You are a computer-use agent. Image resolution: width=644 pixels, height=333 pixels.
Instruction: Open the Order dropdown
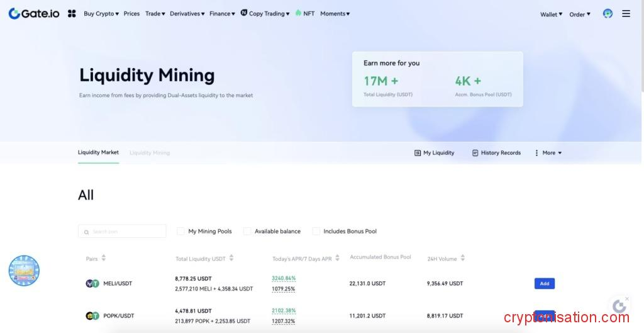pos(579,14)
